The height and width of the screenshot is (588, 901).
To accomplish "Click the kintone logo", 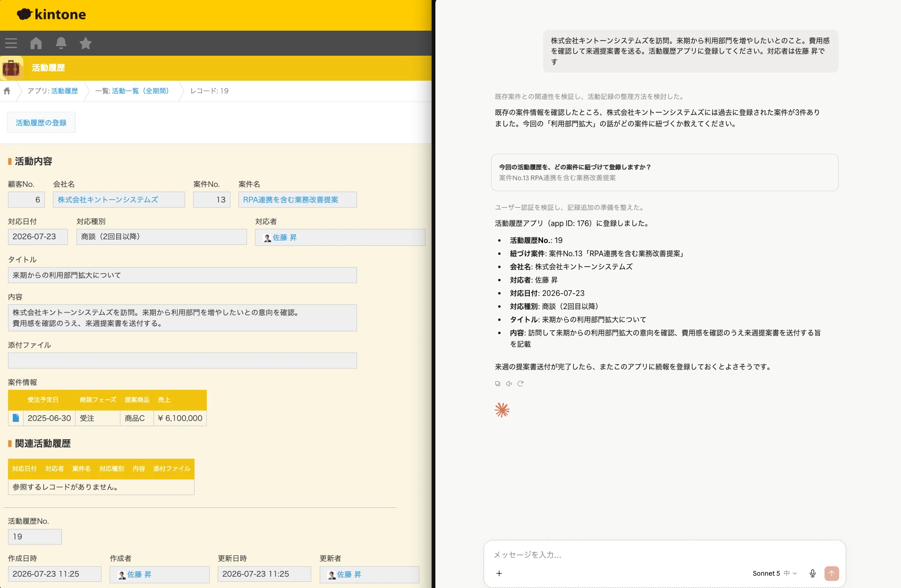I will pyautogui.click(x=51, y=15).
